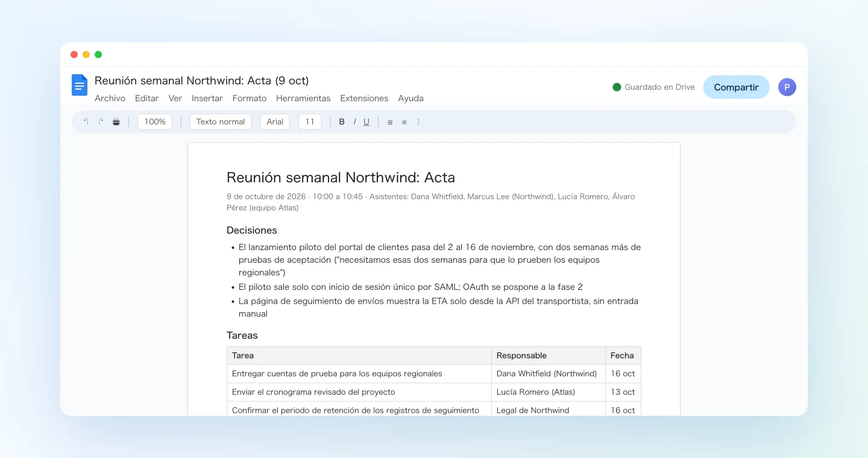Click the green saved status dot

pos(617,87)
